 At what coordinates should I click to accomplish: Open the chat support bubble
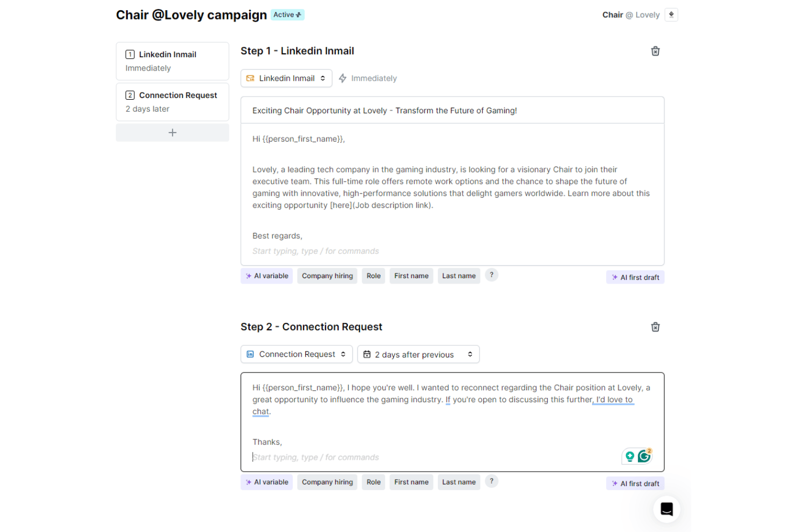click(666, 509)
